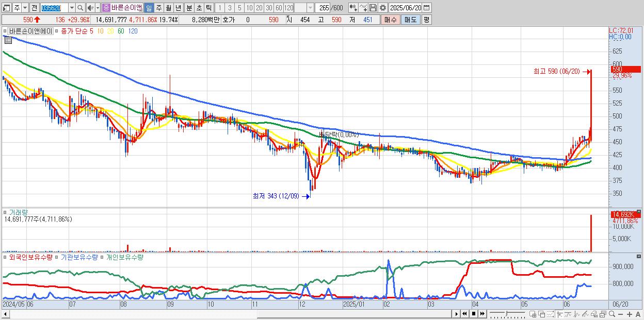Screen dimensions: 644x320
Task: Select the 틱 tick chart
Action: coord(208,8)
